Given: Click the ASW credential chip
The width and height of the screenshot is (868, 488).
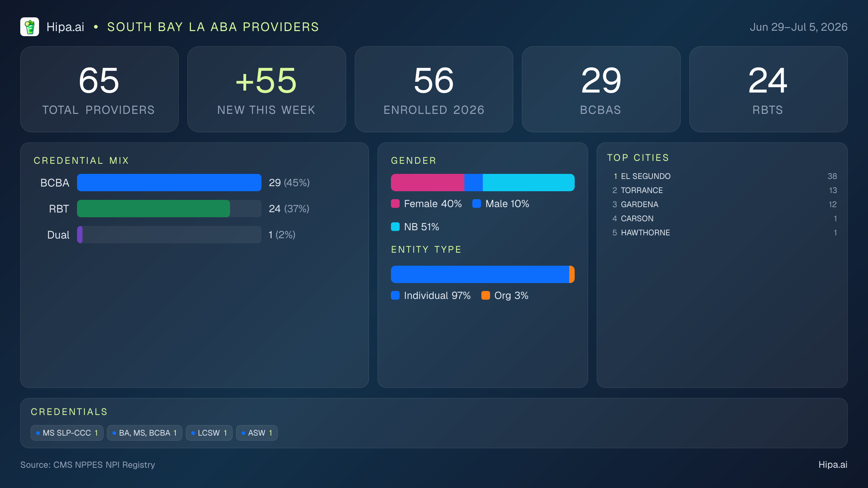Looking at the screenshot, I should [257, 433].
